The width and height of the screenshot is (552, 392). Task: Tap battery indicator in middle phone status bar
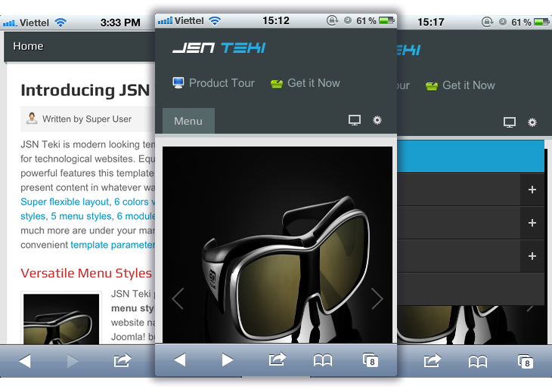386,20
